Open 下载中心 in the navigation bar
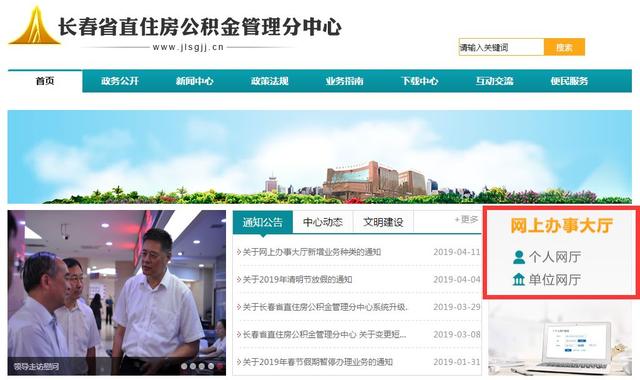Image resolution: width=640 pixels, height=380 pixels. coord(419,81)
